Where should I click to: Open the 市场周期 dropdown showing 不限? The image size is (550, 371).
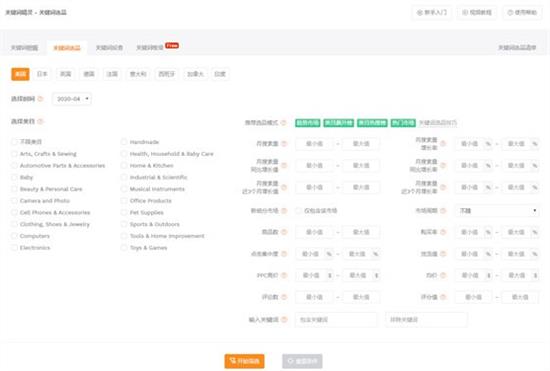tap(497, 211)
